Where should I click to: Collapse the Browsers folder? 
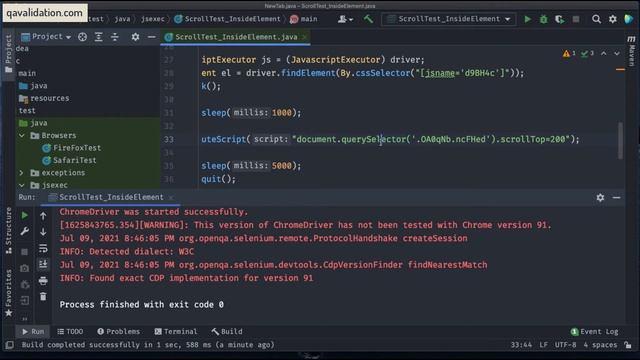pos(22,136)
